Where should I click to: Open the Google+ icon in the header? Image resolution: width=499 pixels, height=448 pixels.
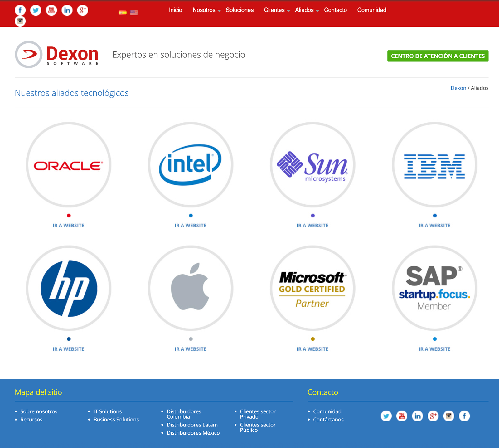click(x=83, y=10)
